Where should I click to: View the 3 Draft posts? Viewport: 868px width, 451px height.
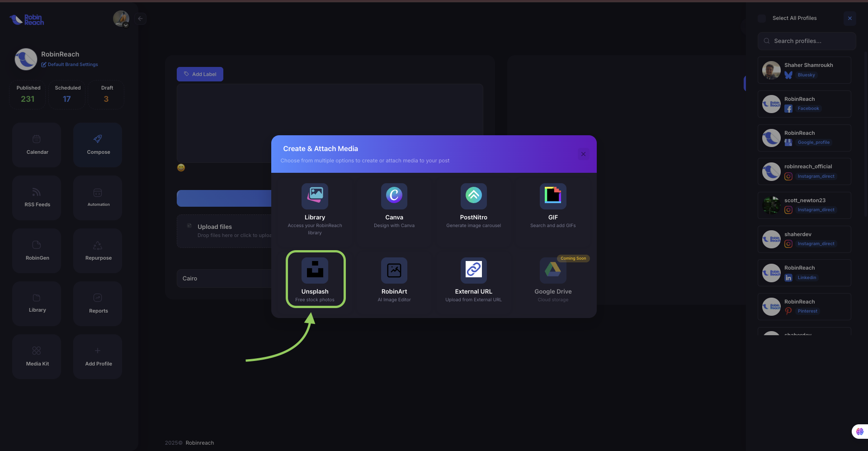click(x=106, y=95)
